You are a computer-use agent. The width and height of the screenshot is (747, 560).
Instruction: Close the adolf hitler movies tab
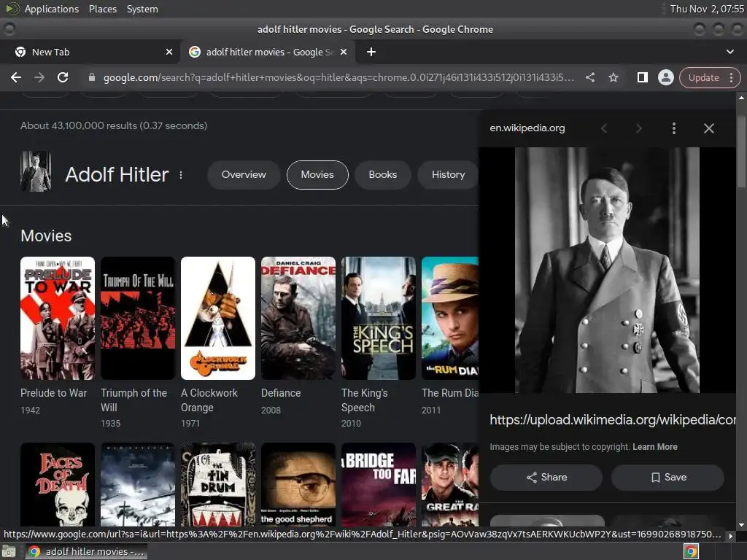[x=344, y=52]
